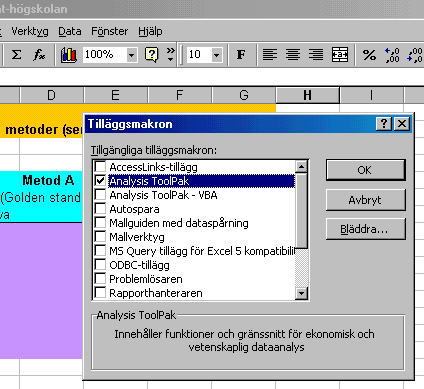Enable the Problemlösaren checkbox
Image resolution: width=424 pixels, height=389 pixels.
point(100,278)
